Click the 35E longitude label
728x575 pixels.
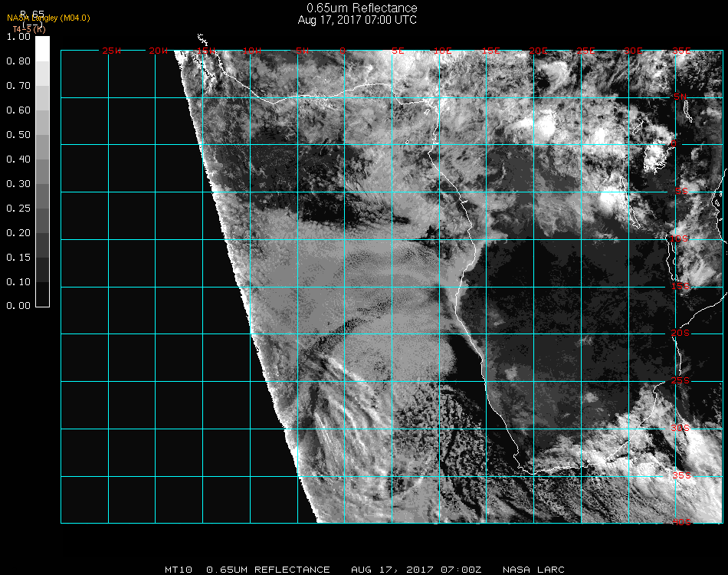tap(681, 51)
